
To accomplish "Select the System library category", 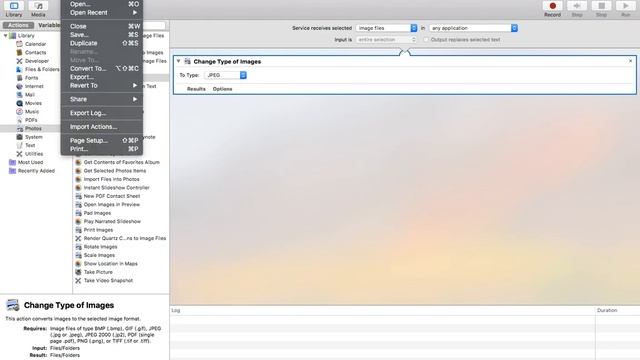I will (33, 137).
